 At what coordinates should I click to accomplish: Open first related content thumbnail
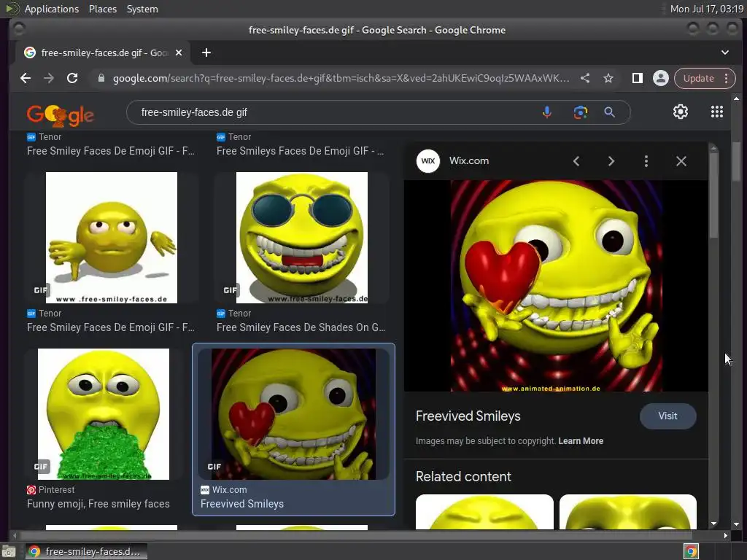[x=484, y=512]
